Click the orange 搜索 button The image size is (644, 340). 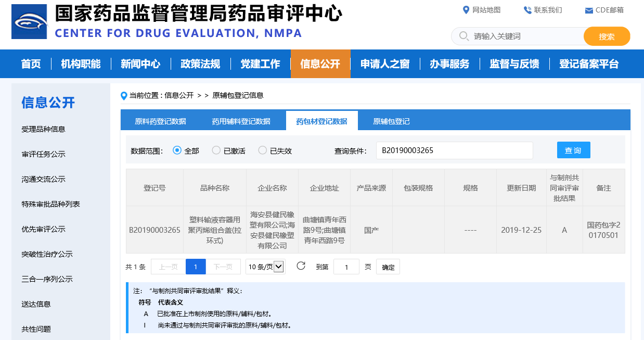coord(607,36)
